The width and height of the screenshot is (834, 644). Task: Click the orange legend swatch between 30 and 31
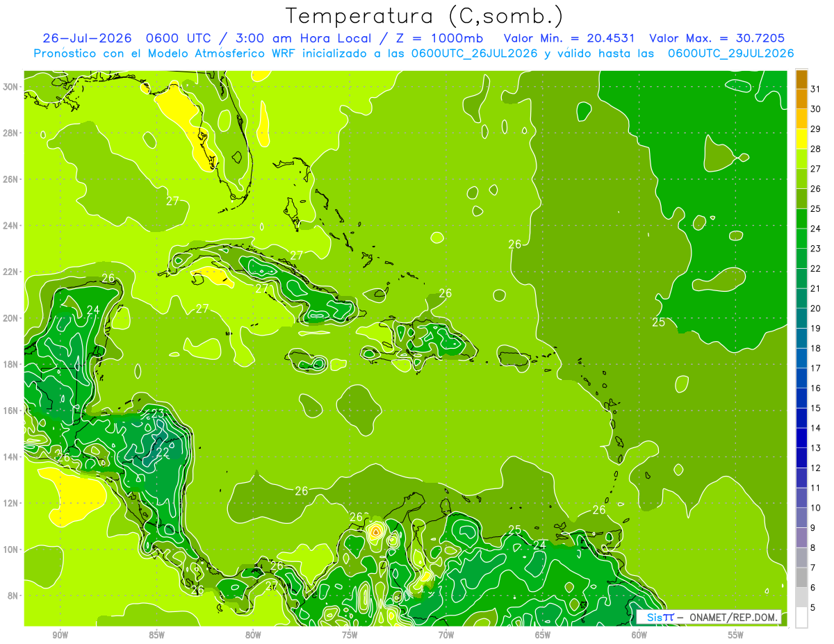coord(801,99)
